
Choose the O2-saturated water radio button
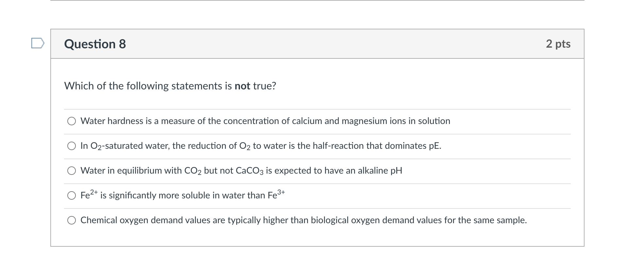72,146
